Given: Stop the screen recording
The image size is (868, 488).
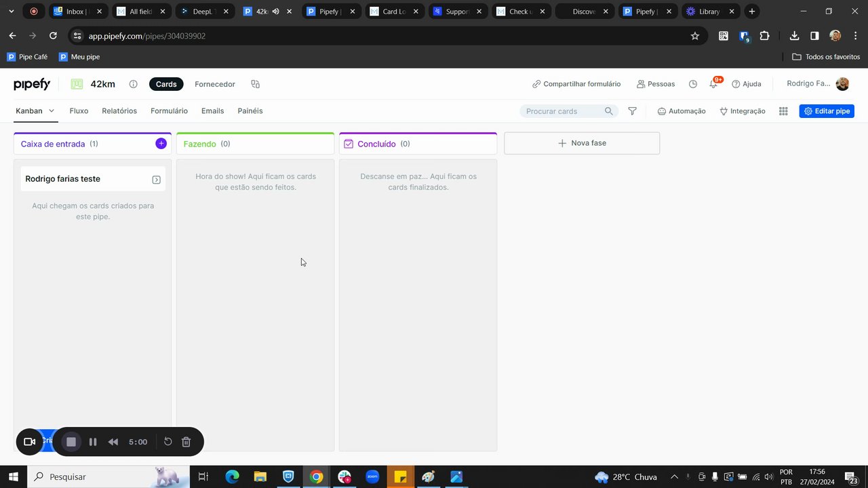Looking at the screenshot, I should point(71,442).
